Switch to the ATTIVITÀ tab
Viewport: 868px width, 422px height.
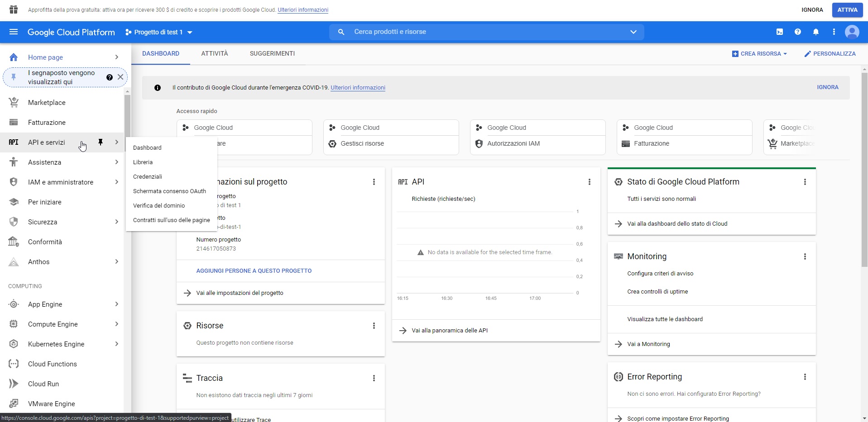click(215, 53)
